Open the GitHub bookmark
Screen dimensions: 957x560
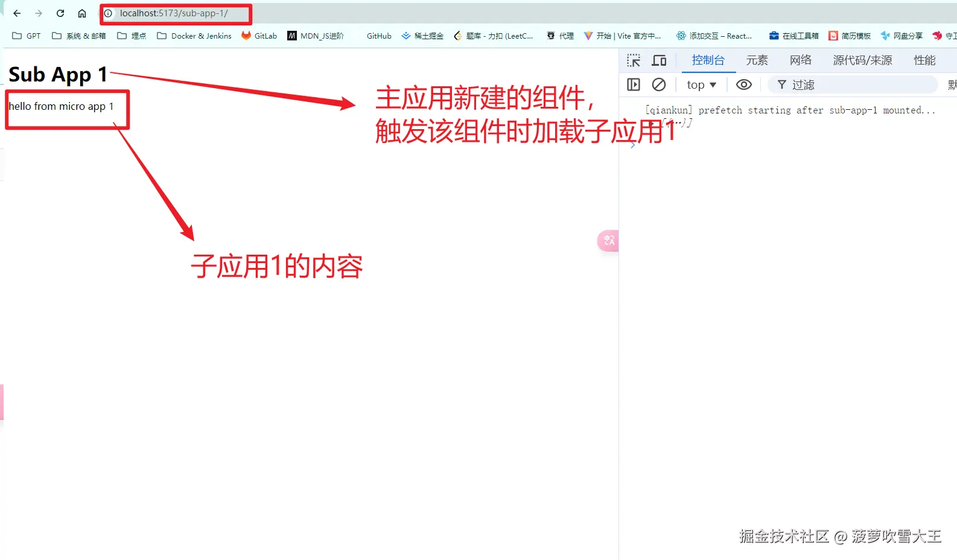point(379,36)
